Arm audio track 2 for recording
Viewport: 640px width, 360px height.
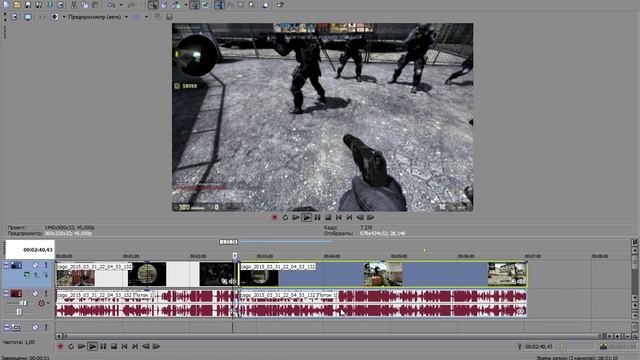41,303
